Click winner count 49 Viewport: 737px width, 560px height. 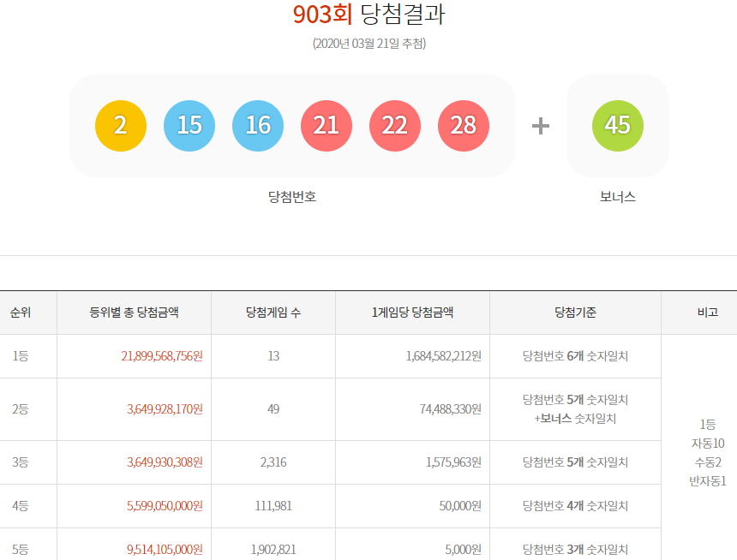273,409
